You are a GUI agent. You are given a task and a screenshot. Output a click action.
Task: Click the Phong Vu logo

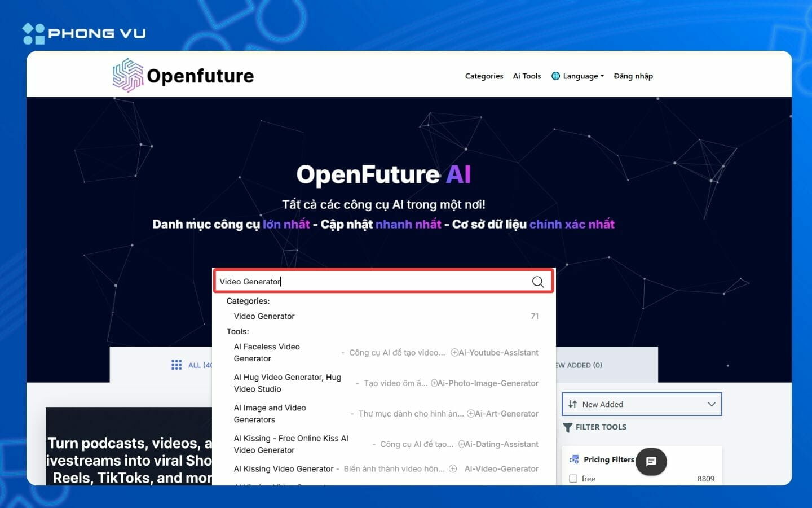coord(84,33)
